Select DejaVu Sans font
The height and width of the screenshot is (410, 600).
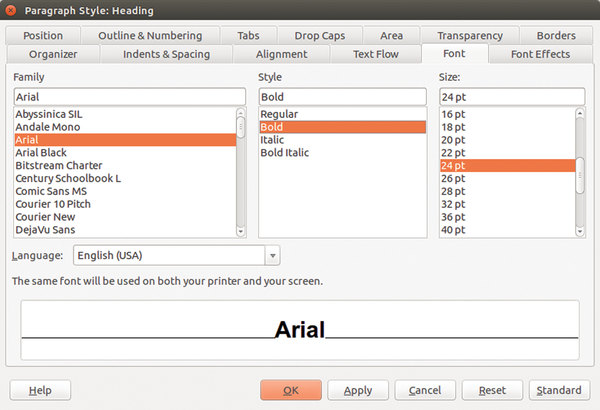tap(125, 230)
